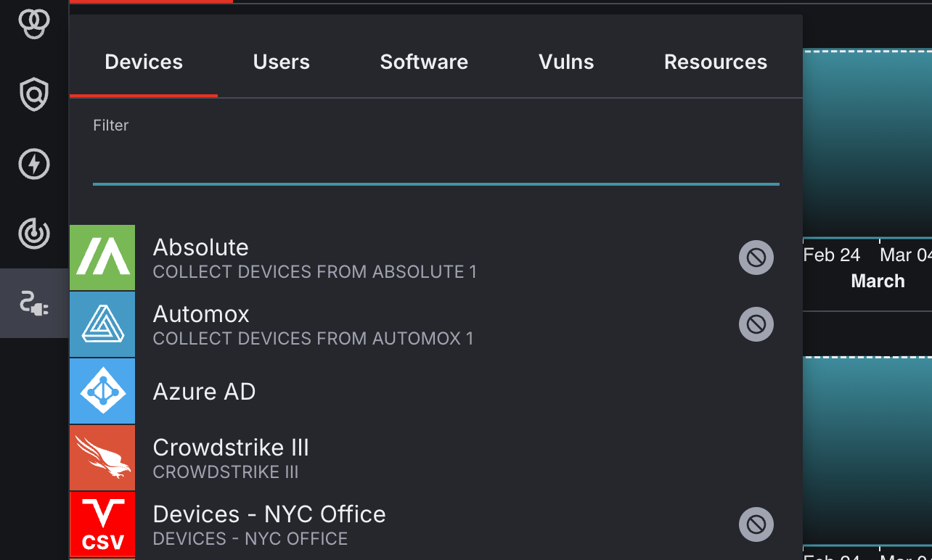Click the Crowdstrike falcon logo
The image size is (932, 560).
coord(102,458)
